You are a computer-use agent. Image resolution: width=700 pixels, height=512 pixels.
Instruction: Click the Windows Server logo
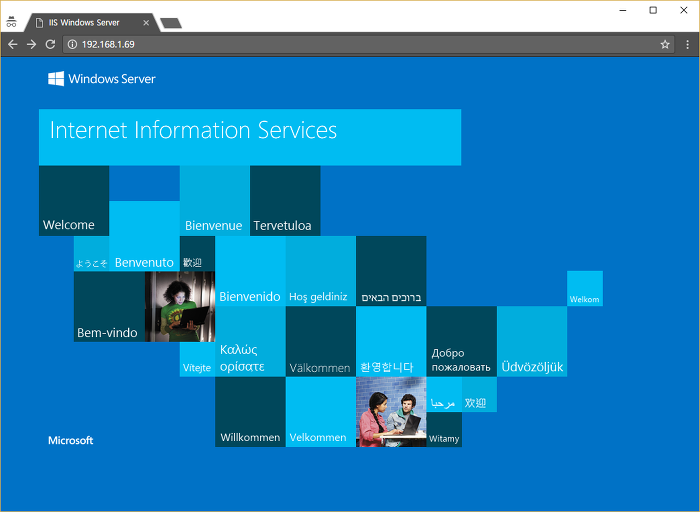(102, 79)
